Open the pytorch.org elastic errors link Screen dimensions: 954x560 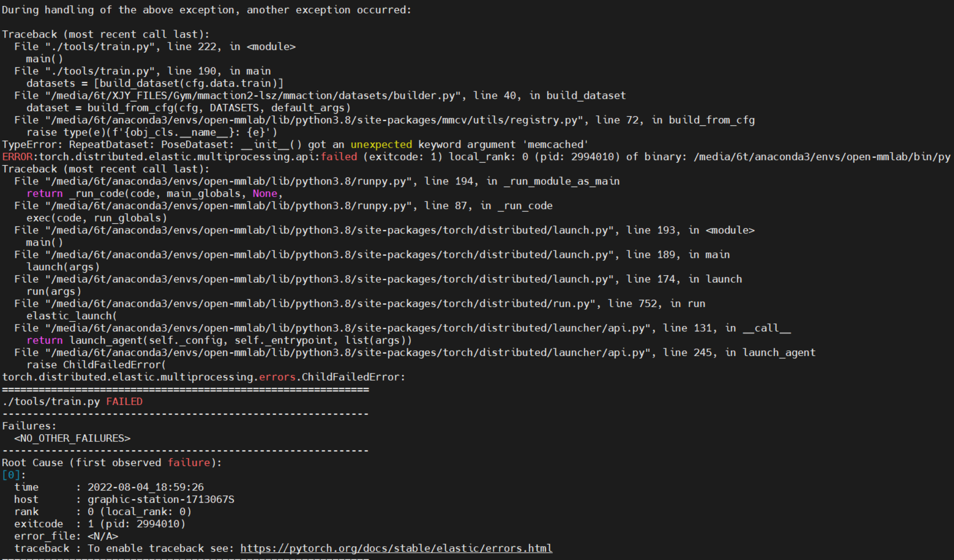[x=396, y=548]
